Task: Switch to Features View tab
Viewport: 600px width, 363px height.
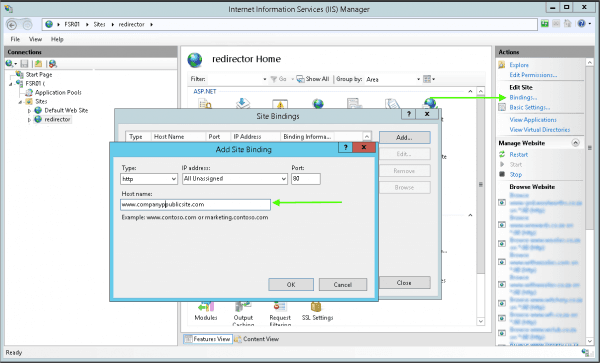Action: click(x=208, y=339)
